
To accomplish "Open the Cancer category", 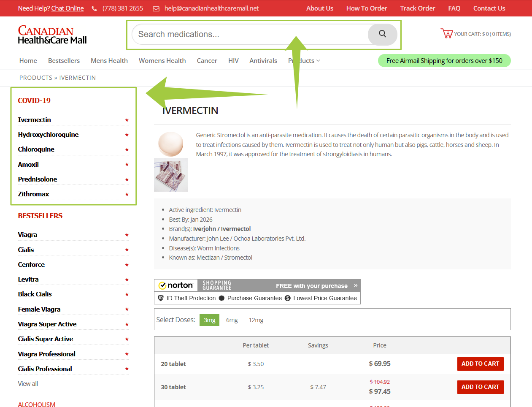I will click(207, 61).
